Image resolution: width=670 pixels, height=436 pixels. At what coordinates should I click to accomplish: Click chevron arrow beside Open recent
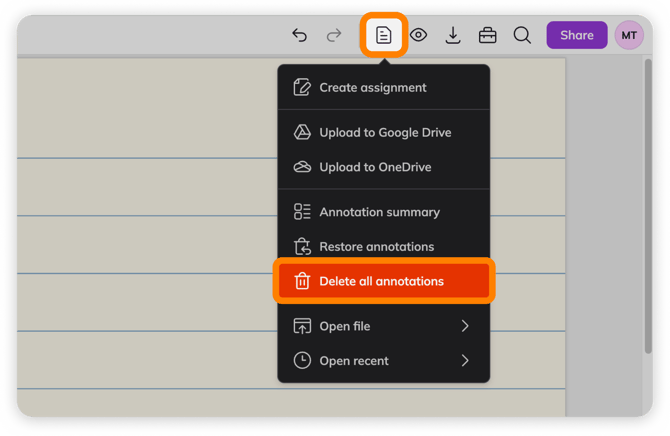465,361
